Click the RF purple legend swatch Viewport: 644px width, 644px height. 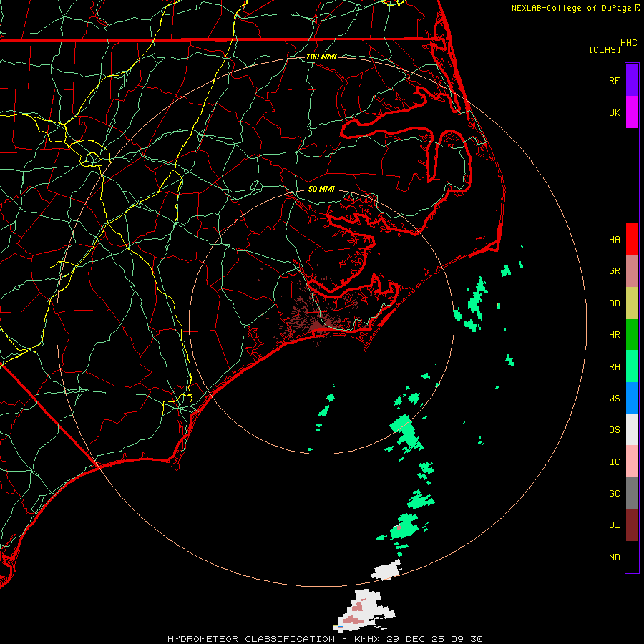[x=632, y=79]
